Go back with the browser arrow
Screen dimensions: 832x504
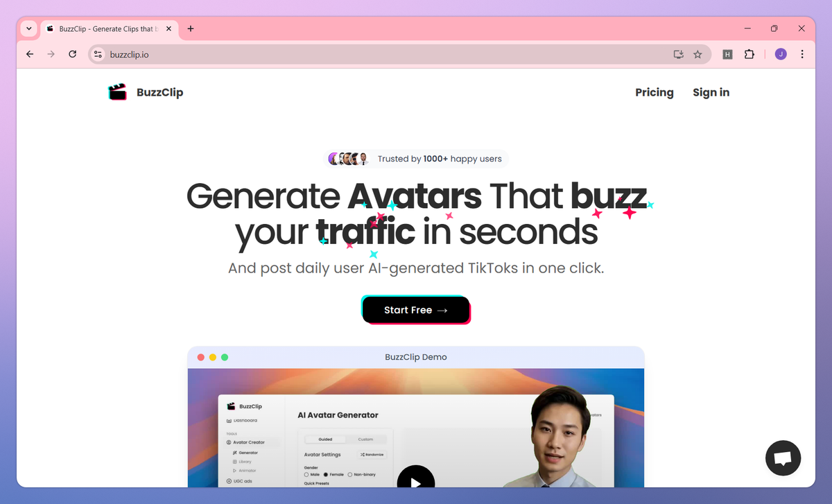click(x=30, y=54)
